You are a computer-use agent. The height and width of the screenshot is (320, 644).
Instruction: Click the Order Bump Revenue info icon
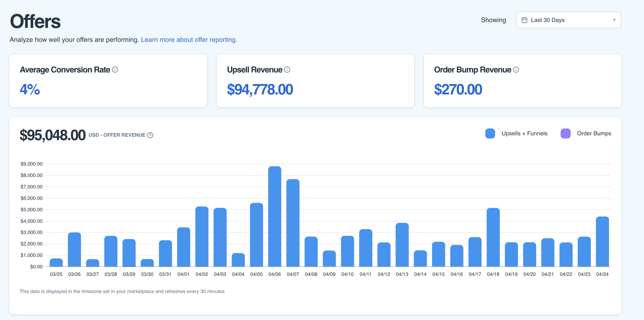(516, 69)
